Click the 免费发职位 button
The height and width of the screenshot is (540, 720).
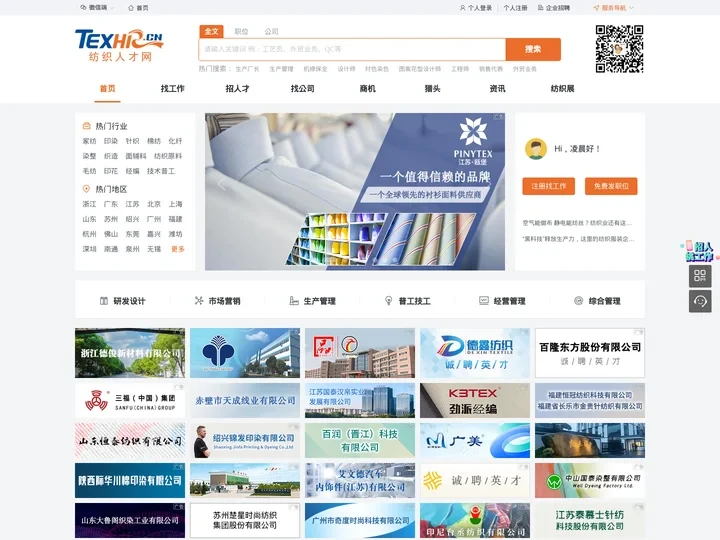tap(611, 186)
